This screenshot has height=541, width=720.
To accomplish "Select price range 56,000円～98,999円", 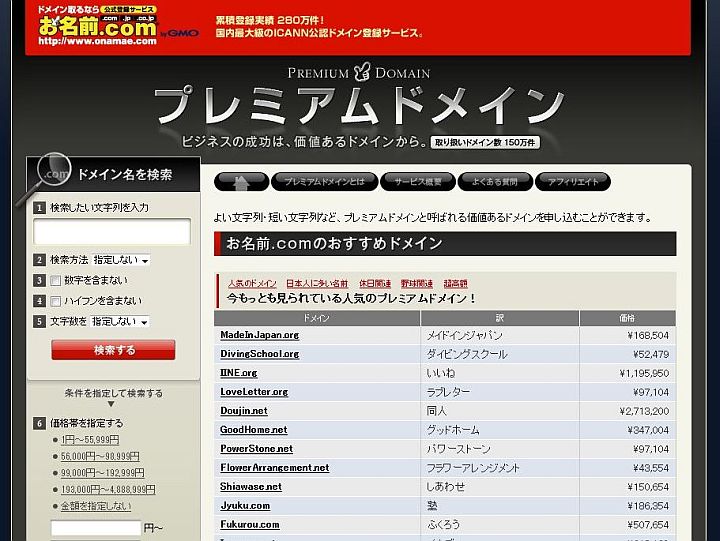I will pos(100,456).
